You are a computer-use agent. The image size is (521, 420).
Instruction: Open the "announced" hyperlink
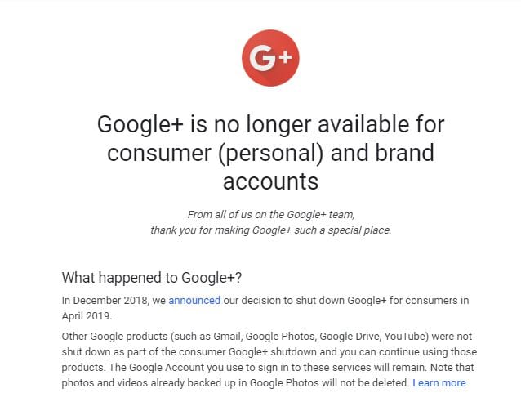[x=194, y=300]
